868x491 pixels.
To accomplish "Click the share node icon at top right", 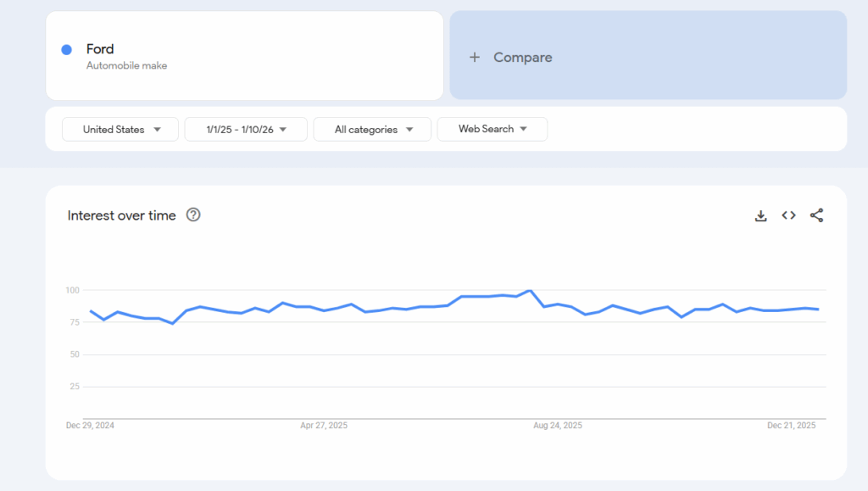I will tap(816, 215).
